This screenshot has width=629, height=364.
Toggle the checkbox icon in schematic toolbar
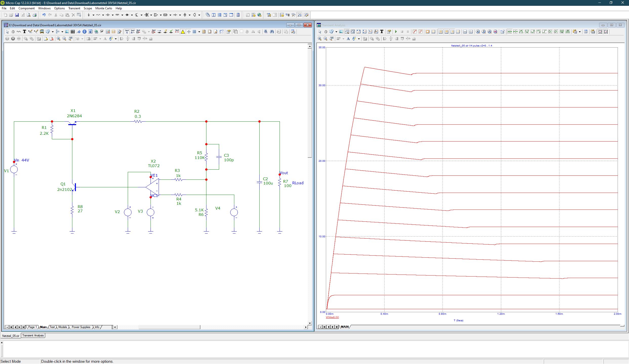[x=102, y=32]
